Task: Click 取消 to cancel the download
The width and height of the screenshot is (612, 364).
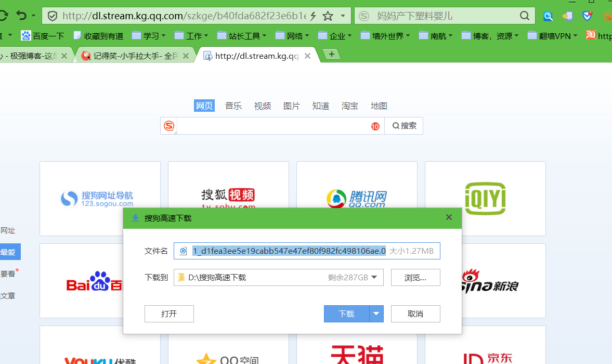Action: [415, 314]
